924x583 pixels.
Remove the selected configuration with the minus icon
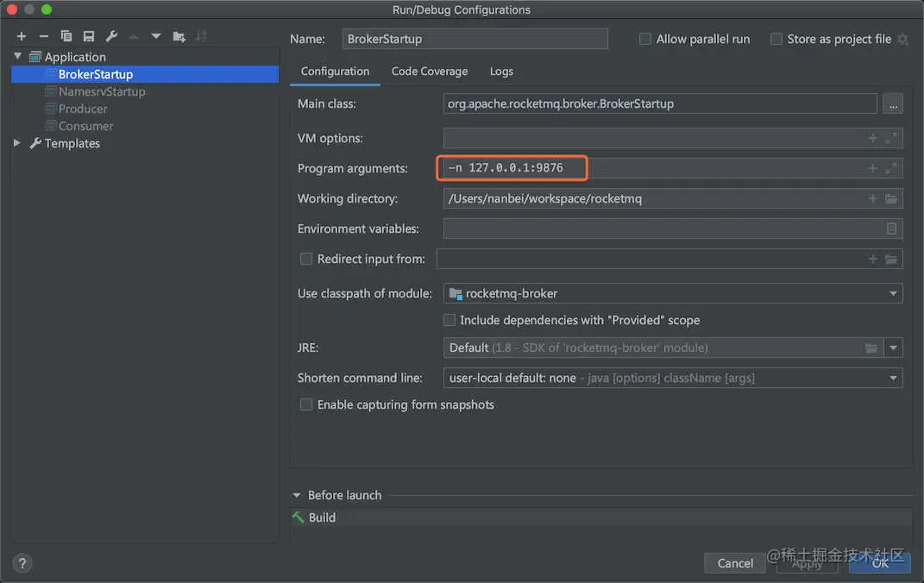point(44,36)
